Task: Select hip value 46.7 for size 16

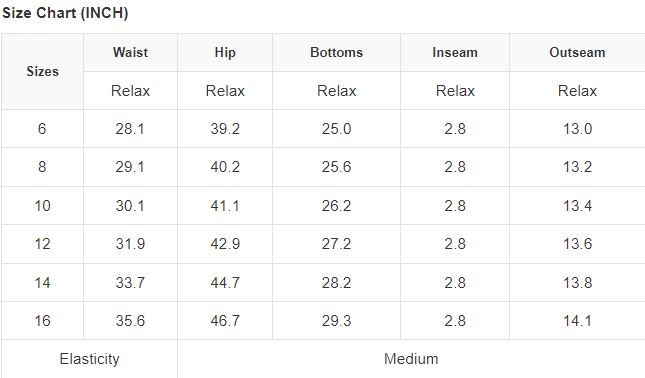Action: [225, 321]
